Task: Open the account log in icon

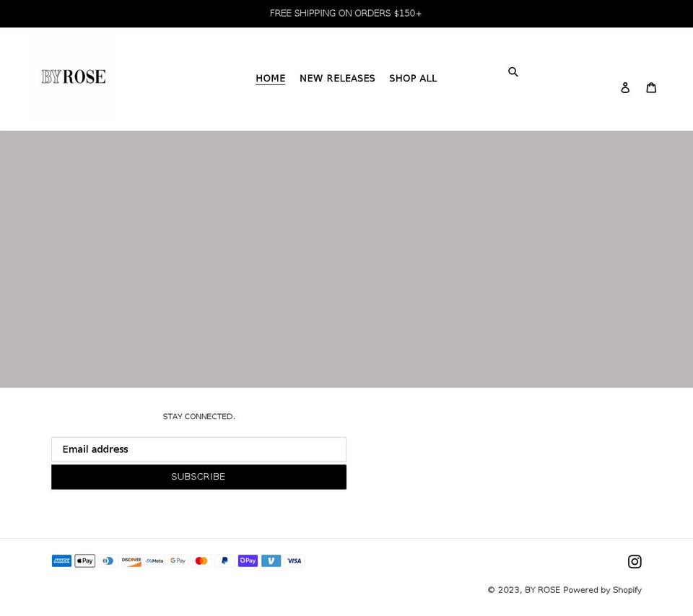Action: (x=625, y=87)
